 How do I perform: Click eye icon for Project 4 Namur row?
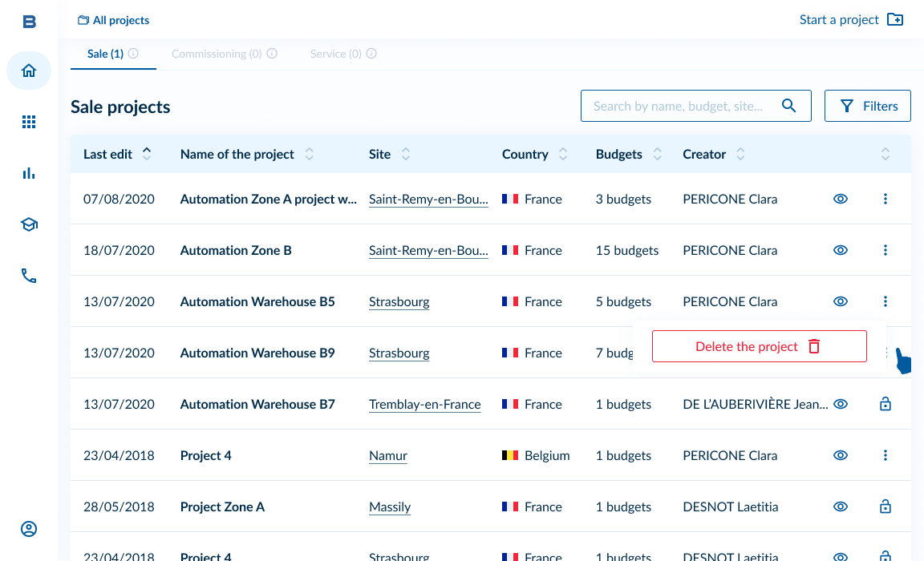(x=841, y=455)
